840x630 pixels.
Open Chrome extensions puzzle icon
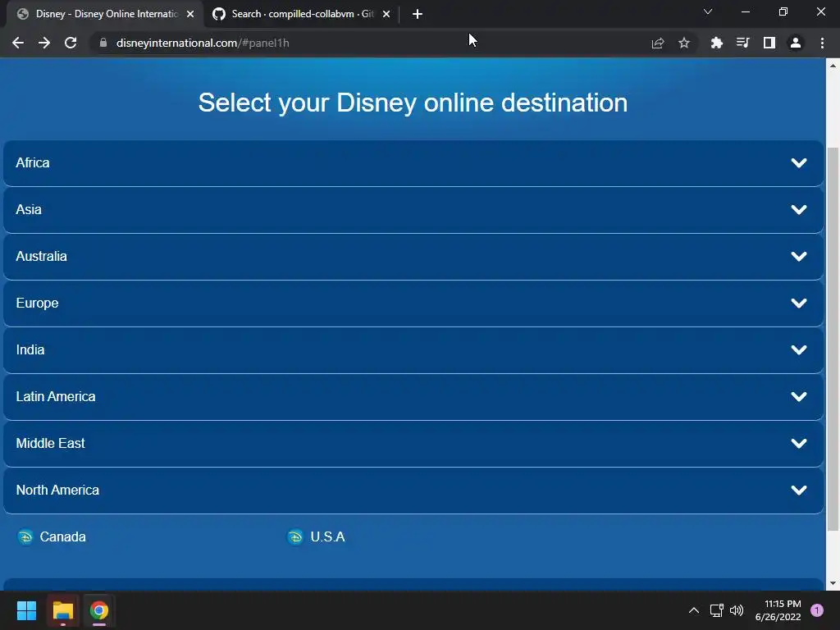716,43
